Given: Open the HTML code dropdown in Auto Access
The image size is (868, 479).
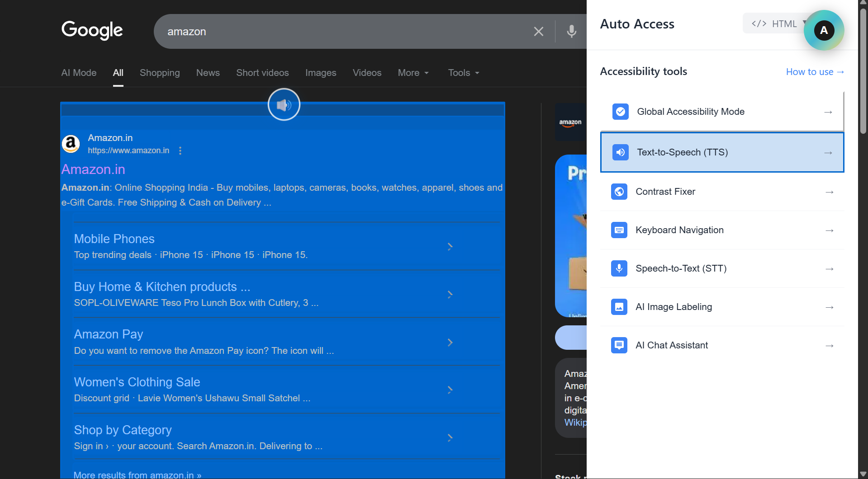Looking at the screenshot, I should pyautogui.click(x=774, y=23).
